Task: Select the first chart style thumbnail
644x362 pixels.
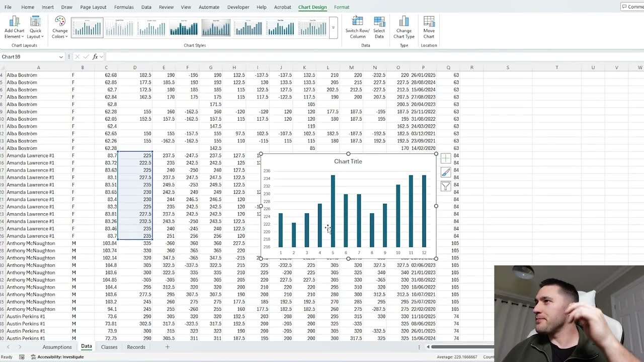Action: click(87, 28)
